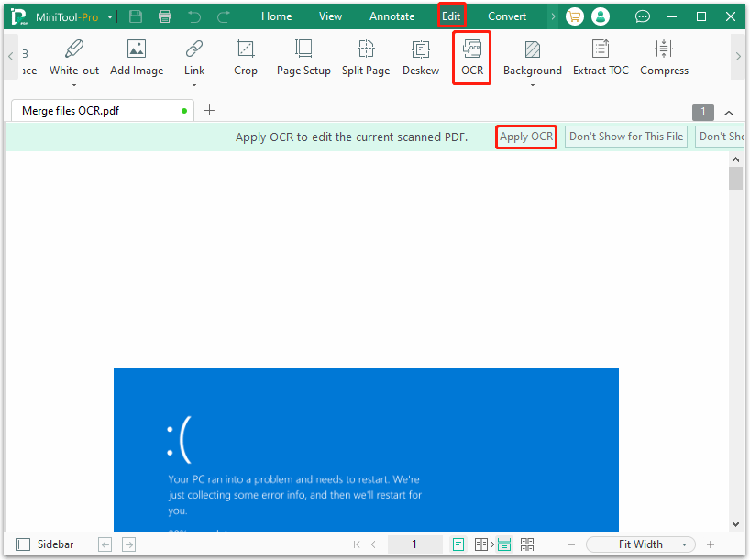Open Page Setup
The width and height of the screenshot is (750, 560).
point(303,59)
